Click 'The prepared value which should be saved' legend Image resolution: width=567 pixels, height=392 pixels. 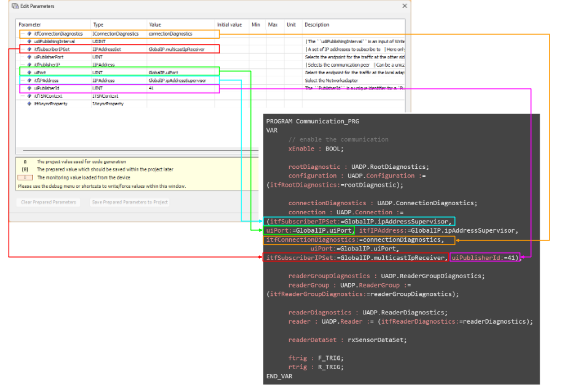pyautogui.click(x=105, y=170)
